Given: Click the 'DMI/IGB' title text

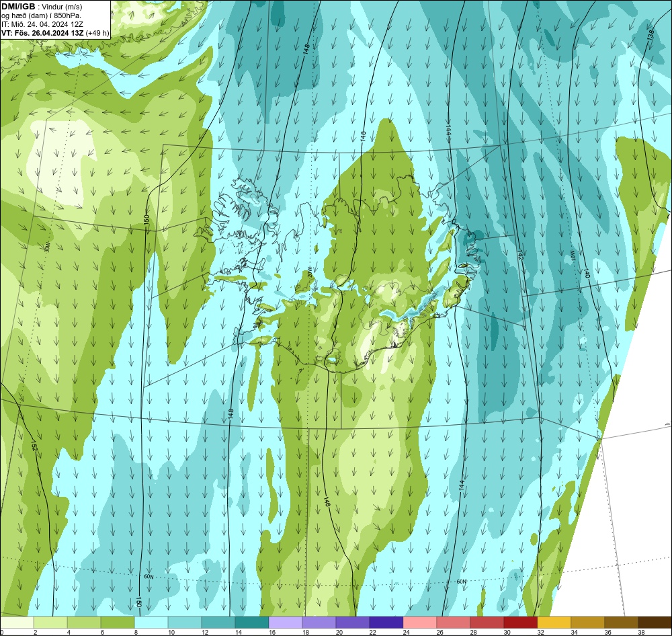Looking at the screenshot, I should pos(18,6).
